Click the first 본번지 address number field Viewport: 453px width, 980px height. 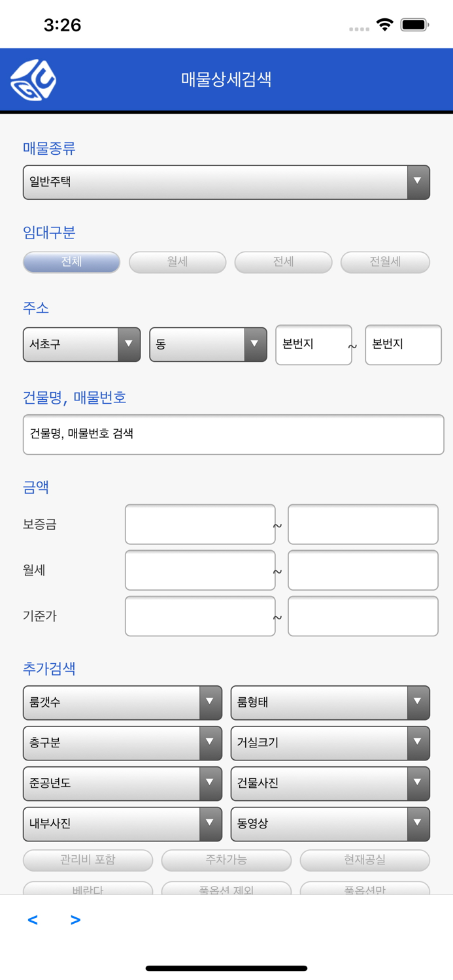click(x=314, y=345)
